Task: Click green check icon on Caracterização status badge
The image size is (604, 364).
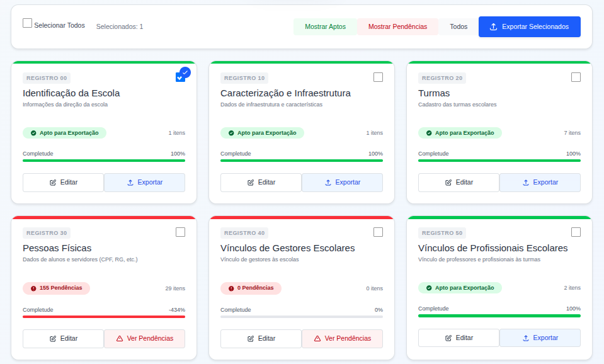Action: click(x=231, y=134)
